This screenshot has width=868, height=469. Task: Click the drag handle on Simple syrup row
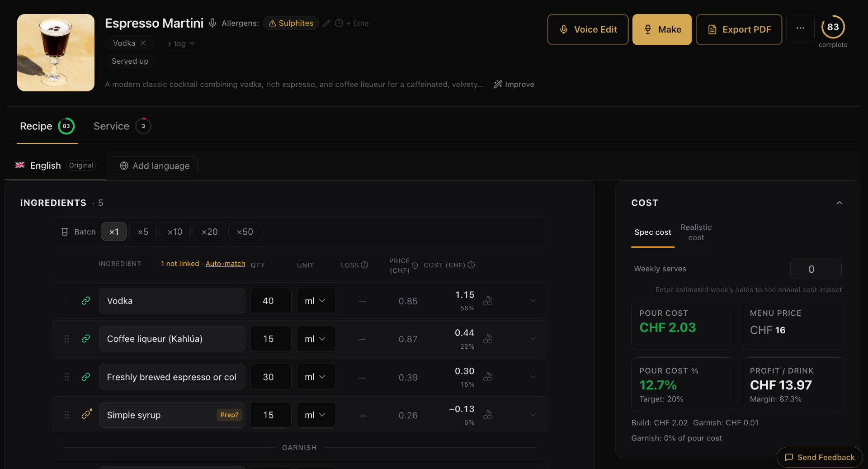point(66,415)
